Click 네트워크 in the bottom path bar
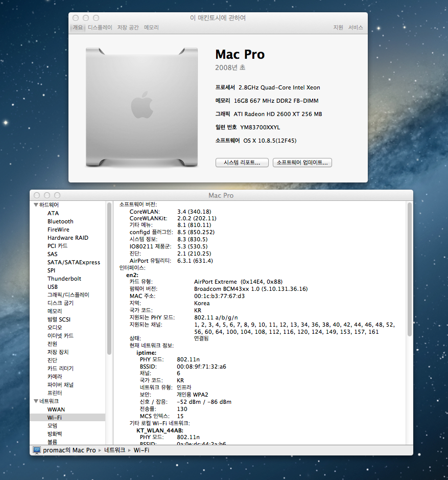 pyautogui.click(x=114, y=450)
